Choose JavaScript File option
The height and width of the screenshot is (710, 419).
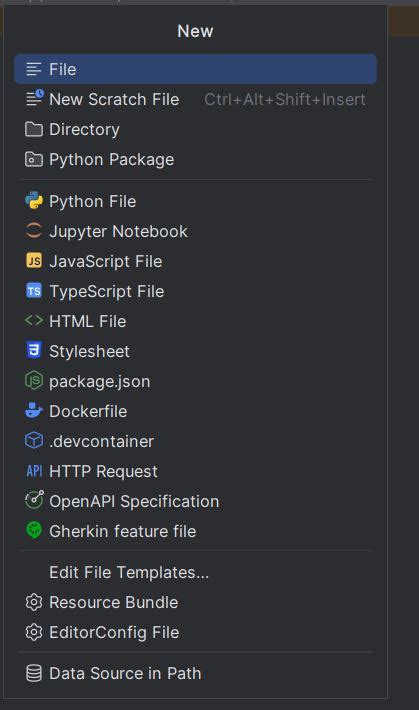pos(195,261)
